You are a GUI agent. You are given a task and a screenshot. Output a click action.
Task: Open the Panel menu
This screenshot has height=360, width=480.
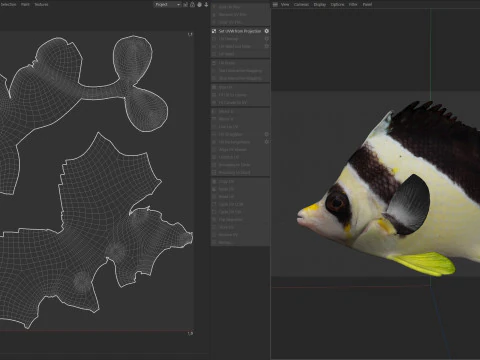tap(367, 4)
